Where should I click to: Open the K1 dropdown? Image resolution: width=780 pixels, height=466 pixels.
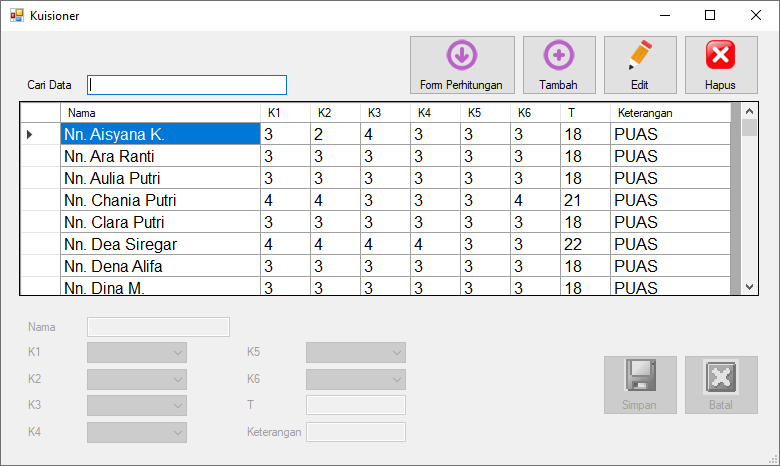178,352
